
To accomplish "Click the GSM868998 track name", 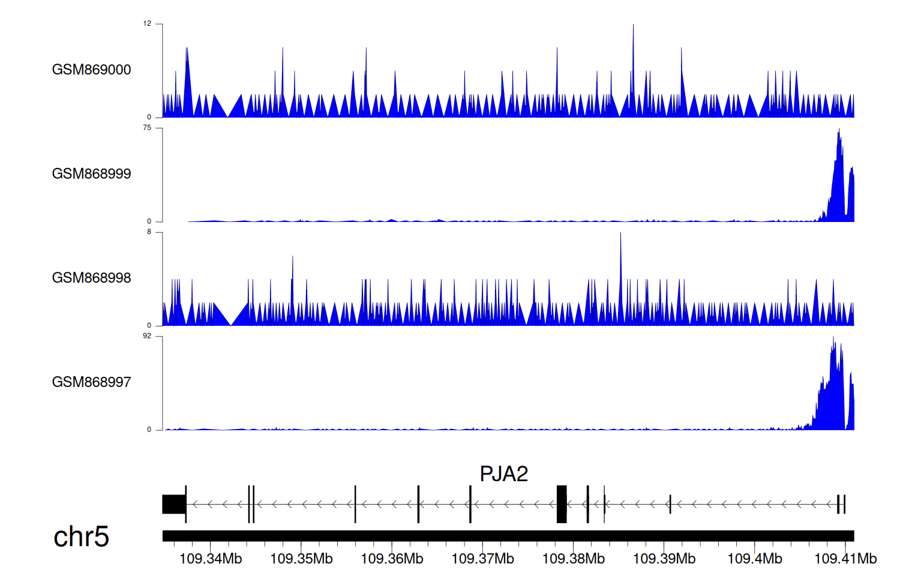I will tap(91, 278).
